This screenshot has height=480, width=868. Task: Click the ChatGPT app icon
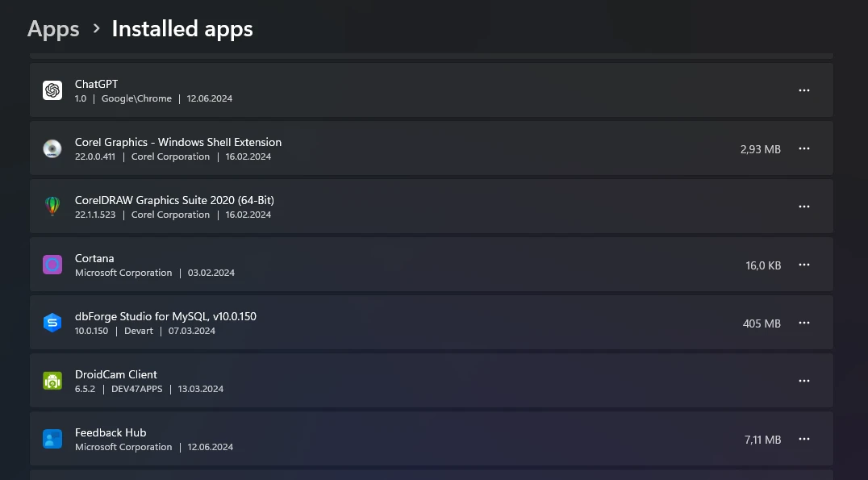(52, 90)
